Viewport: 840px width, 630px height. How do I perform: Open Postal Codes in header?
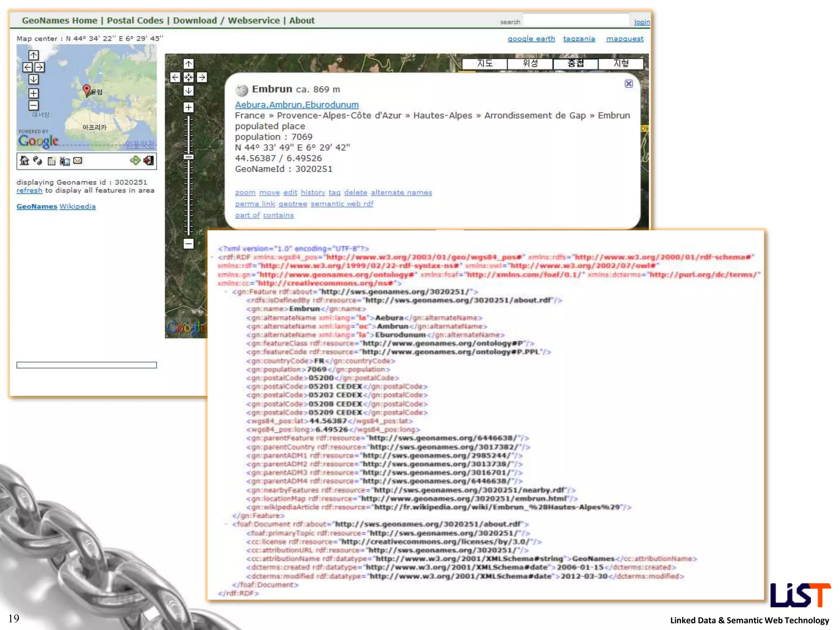[x=135, y=21]
